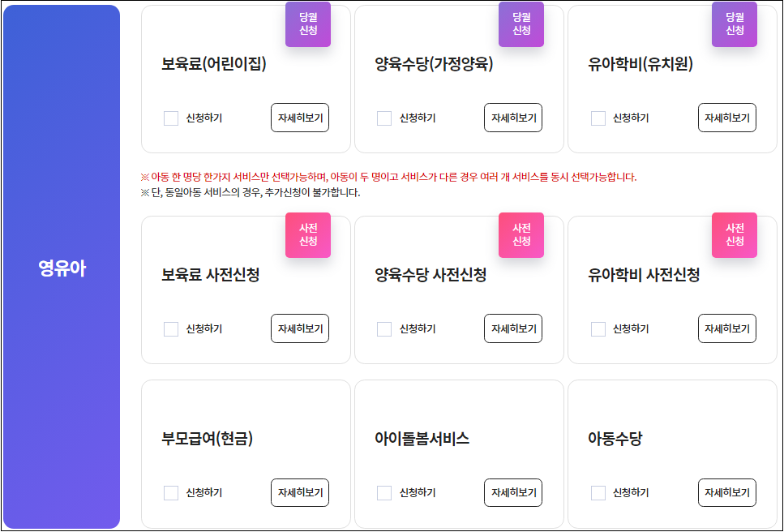The image size is (784, 532).
Task: Select the 영유아 category tab
Action: [x=62, y=266]
